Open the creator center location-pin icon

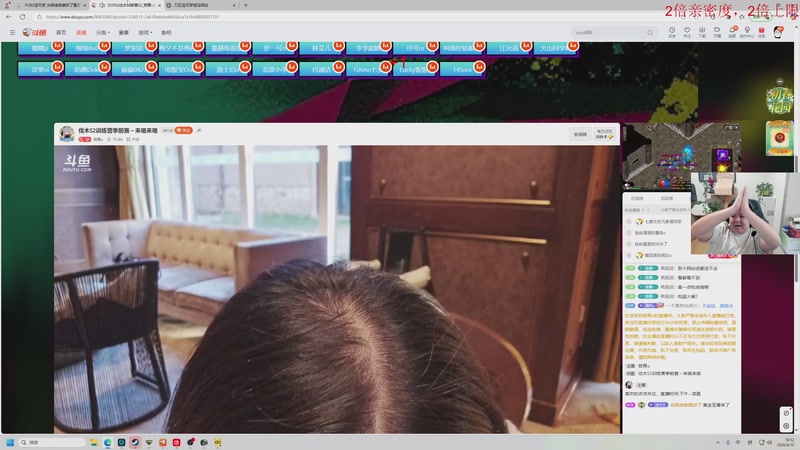(747, 32)
